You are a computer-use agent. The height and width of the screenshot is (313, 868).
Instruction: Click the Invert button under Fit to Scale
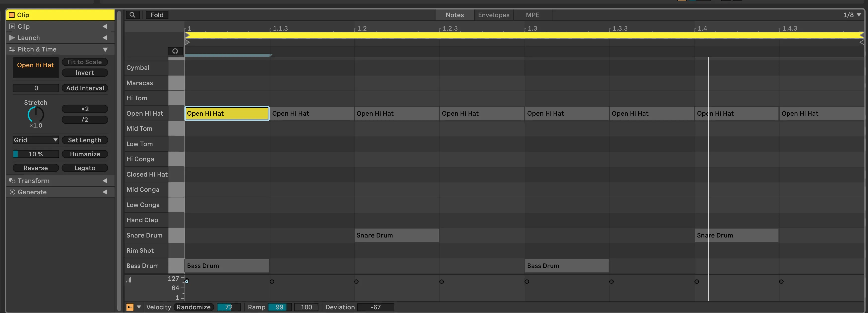(84, 73)
